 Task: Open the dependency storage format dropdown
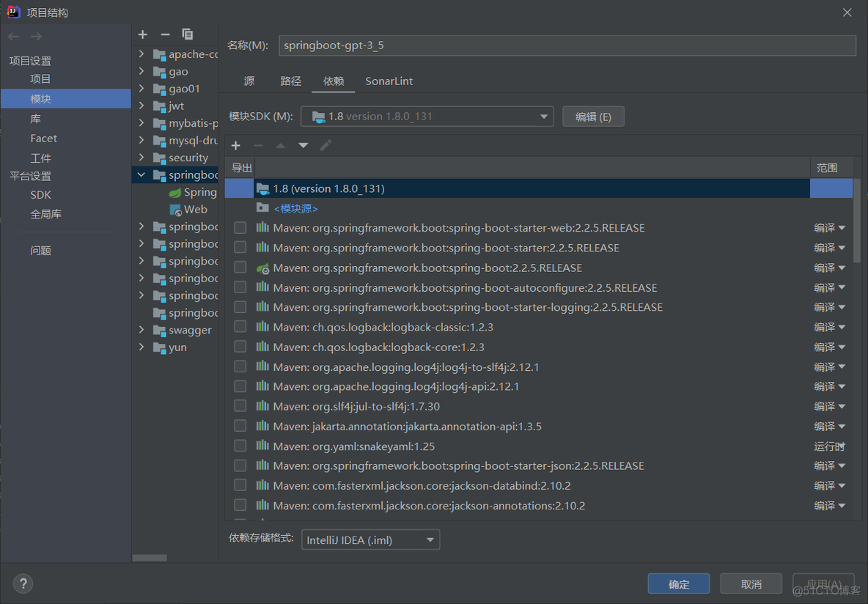pos(370,539)
